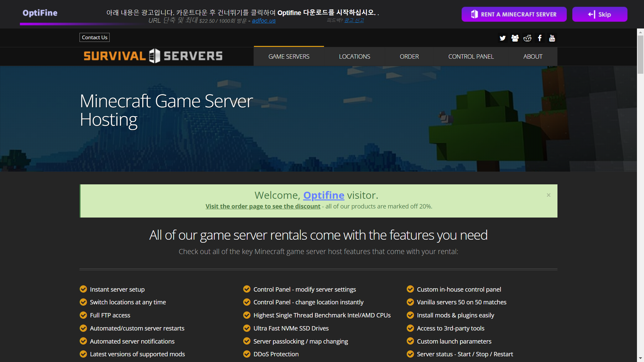Click Rent a Minecraft Server button
The height and width of the screenshot is (362, 644).
pos(514,14)
